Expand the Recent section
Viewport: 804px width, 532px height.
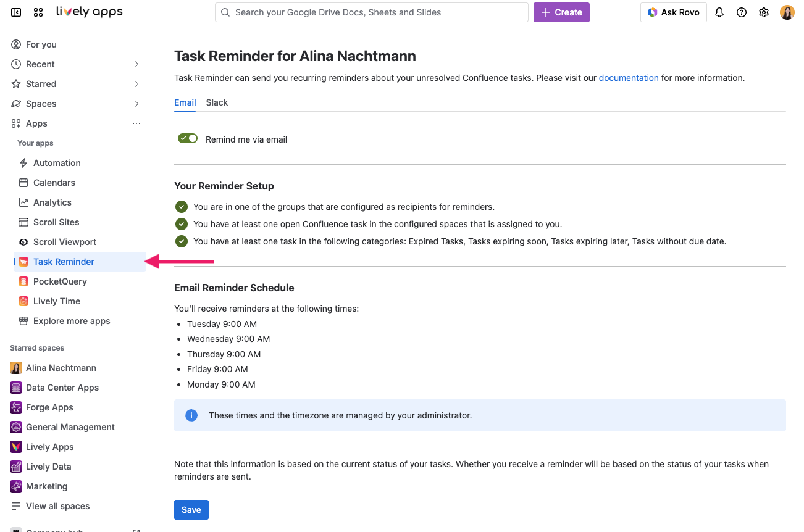click(136, 64)
